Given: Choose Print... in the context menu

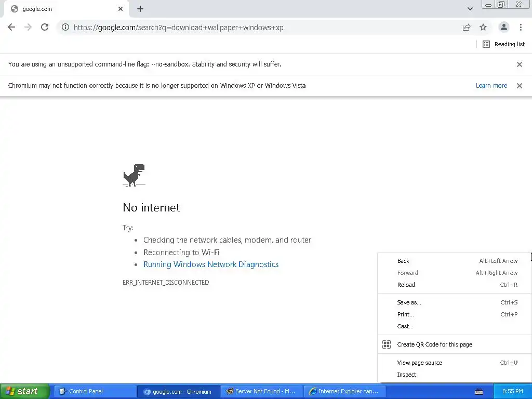Looking at the screenshot, I should [454, 314].
